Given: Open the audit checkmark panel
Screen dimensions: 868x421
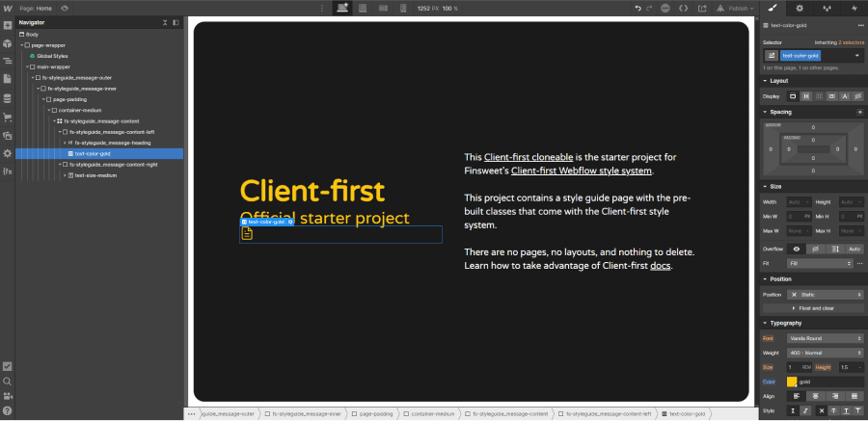Looking at the screenshot, I should (7, 366).
